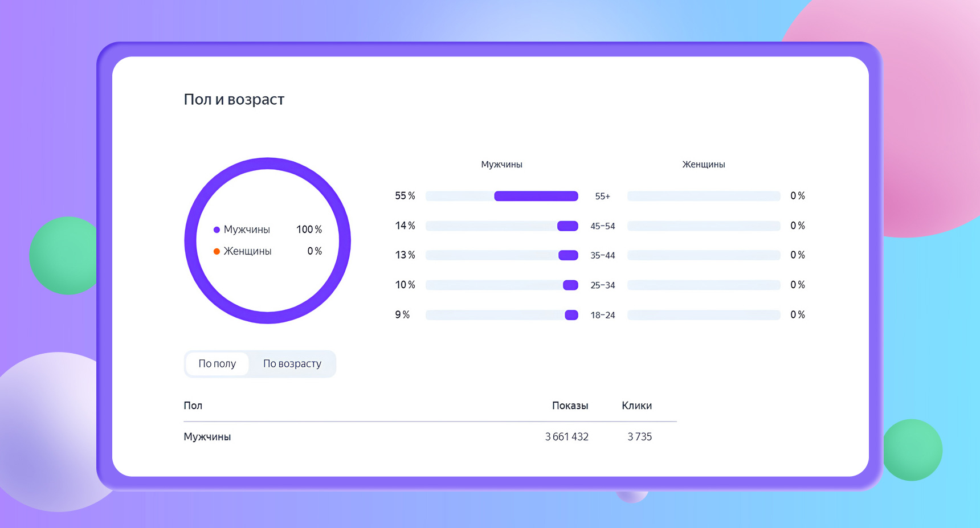
Task: Click the 25–34 men's progress bar
Action: [502, 285]
